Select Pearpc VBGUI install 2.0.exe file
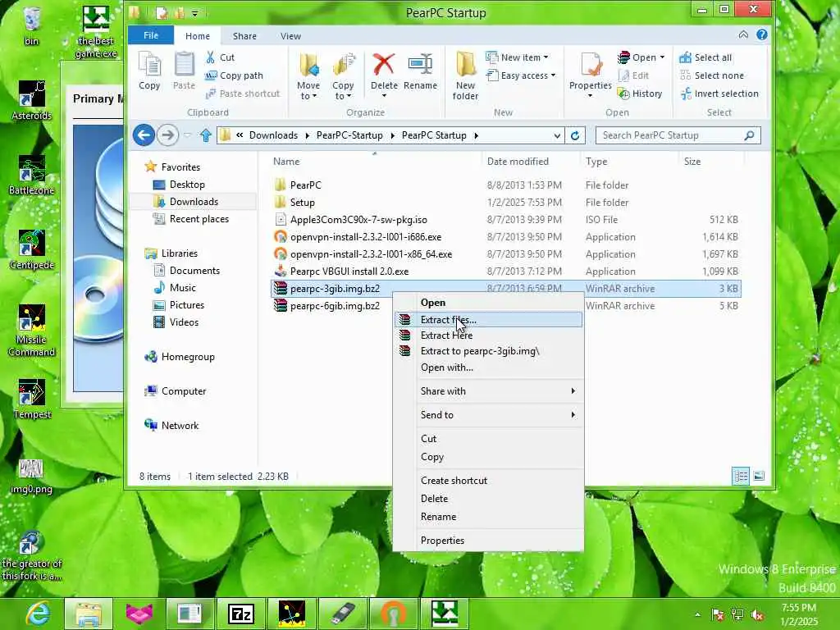 pos(505,271)
